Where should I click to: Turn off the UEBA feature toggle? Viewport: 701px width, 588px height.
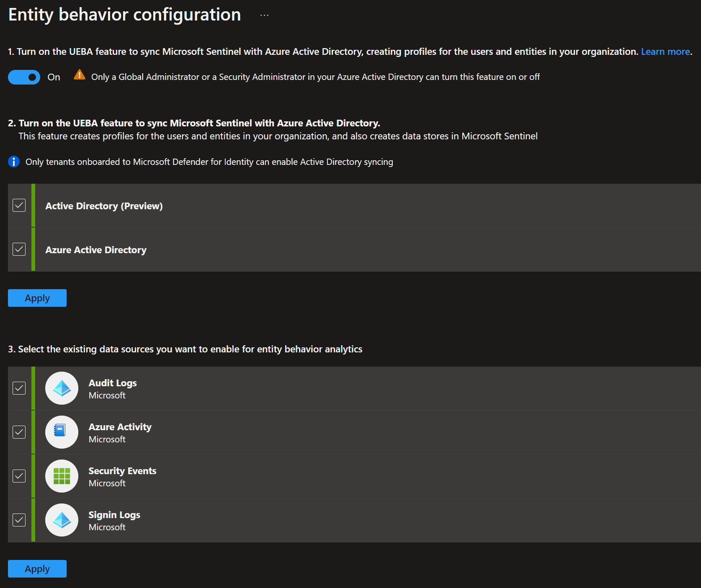24,77
